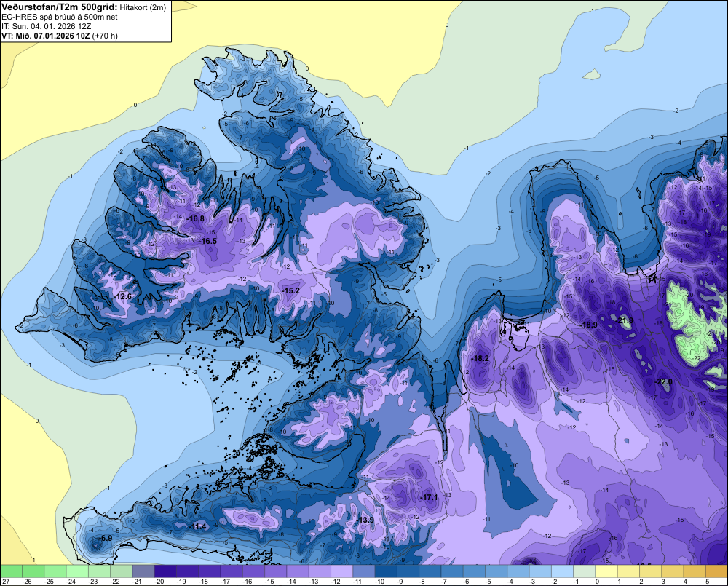This screenshot has height=586, width=728.
Task: Select the "IT: Sun. 04. 01. 2026 12Z" line
Action: pyautogui.click(x=47, y=26)
